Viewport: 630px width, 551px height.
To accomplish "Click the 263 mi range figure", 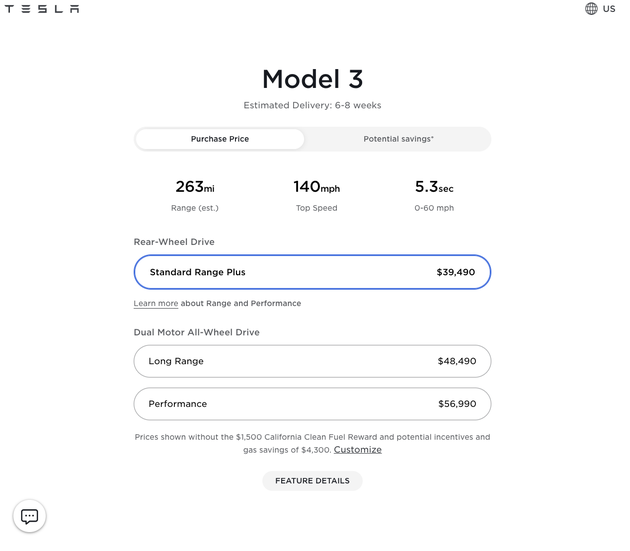I will (x=195, y=187).
